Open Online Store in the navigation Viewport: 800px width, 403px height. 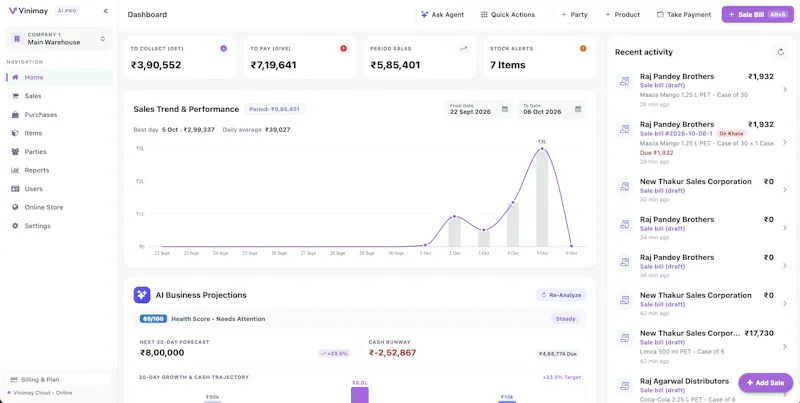click(x=59, y=208)
